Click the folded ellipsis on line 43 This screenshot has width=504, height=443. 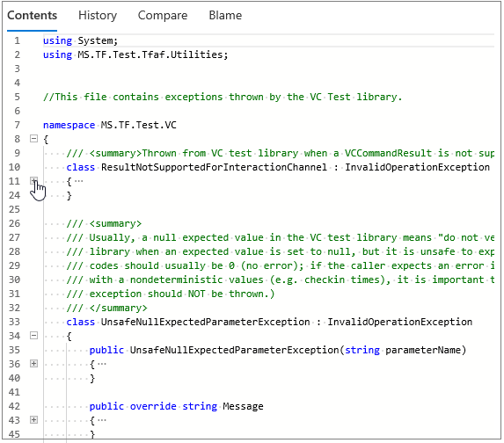[x=102, y=420]
